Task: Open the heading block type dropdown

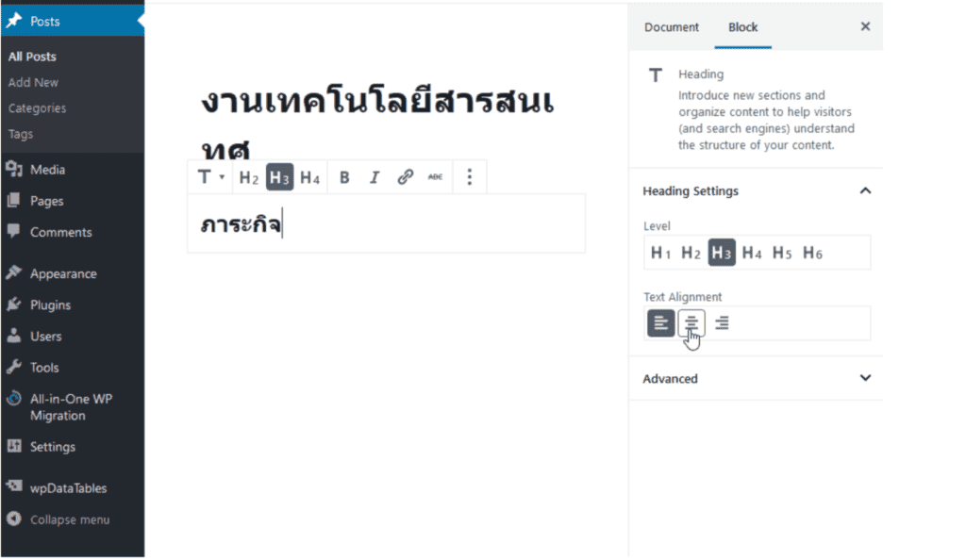Action: pyautogui.click(x=209, y=176)
